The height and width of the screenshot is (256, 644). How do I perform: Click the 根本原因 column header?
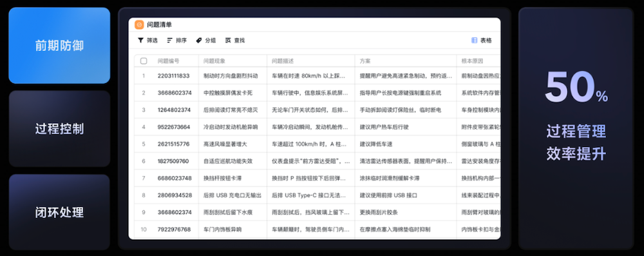coord(472,61)
